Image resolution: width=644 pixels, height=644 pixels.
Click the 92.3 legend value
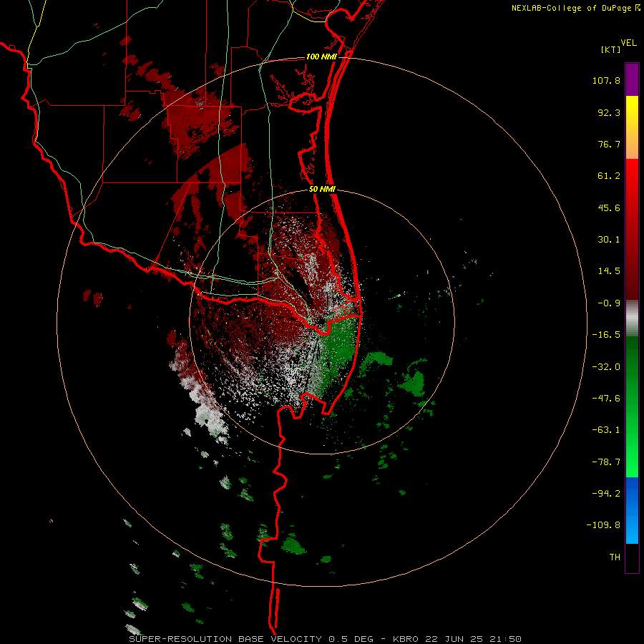[x=609, y=112]
